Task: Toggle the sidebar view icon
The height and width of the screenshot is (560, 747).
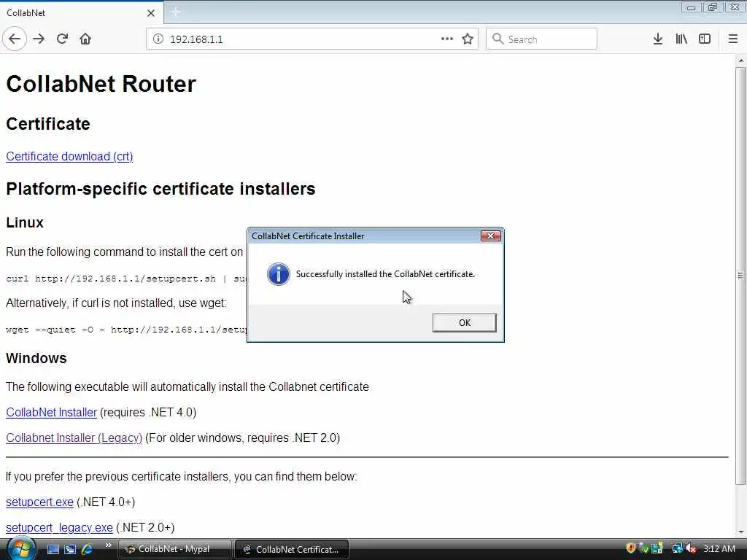Action: (x=705, y=39)
